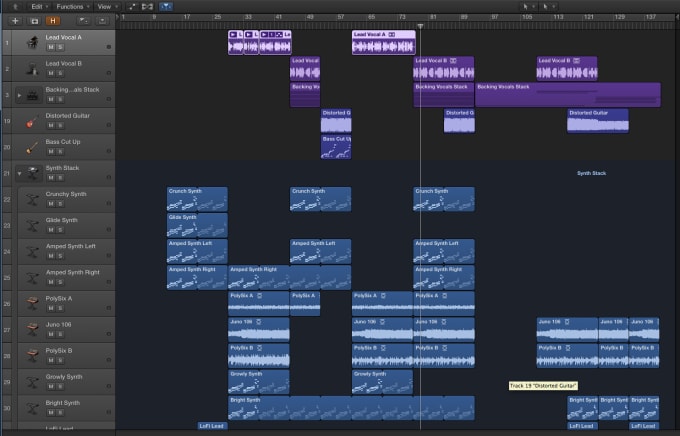The width and height of the screenshot is (680, 436).
Task: Mute the Synth Stack track
Action: click(x=51, y=178)
